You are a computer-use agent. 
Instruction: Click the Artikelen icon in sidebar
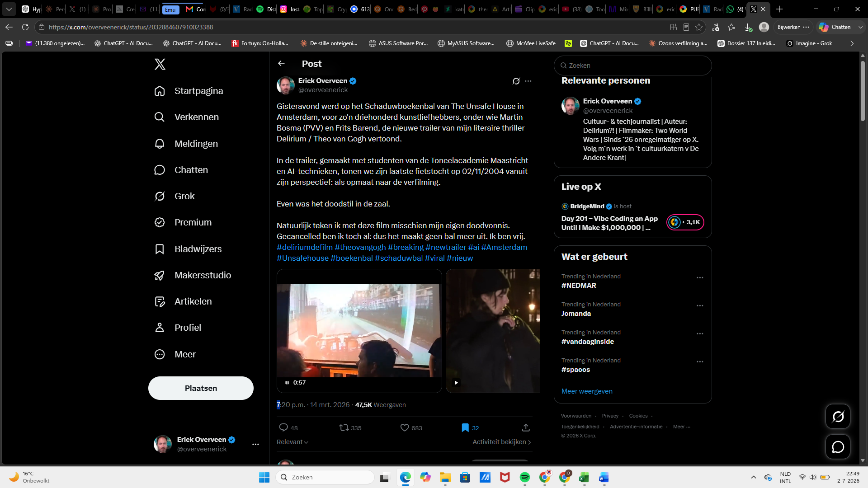point(160,301)
